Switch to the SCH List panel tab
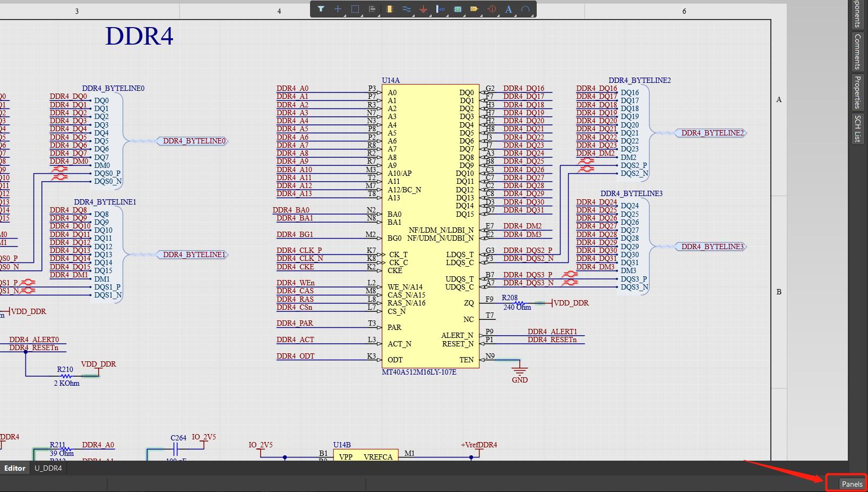Screen dimensions: 868x492 857,129
